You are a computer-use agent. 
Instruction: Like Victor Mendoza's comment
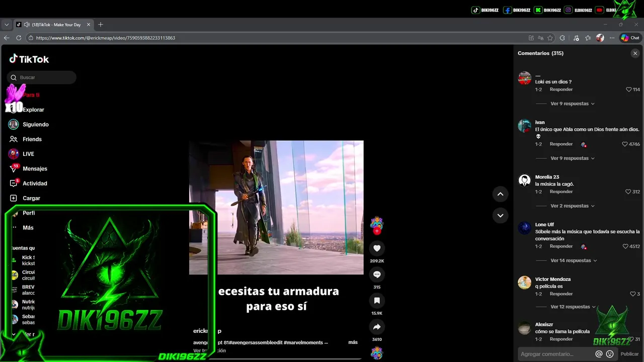(633, 294)
